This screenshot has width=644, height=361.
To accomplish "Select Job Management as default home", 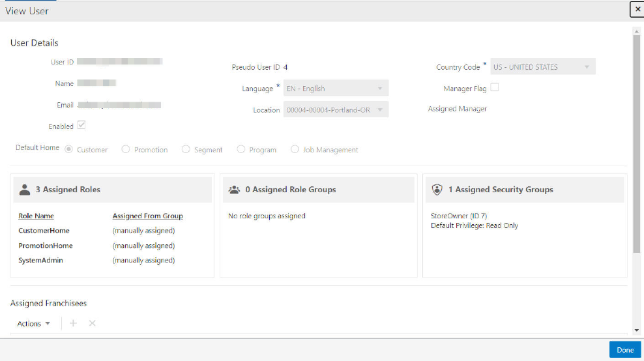I will click(x=295, y=149).
